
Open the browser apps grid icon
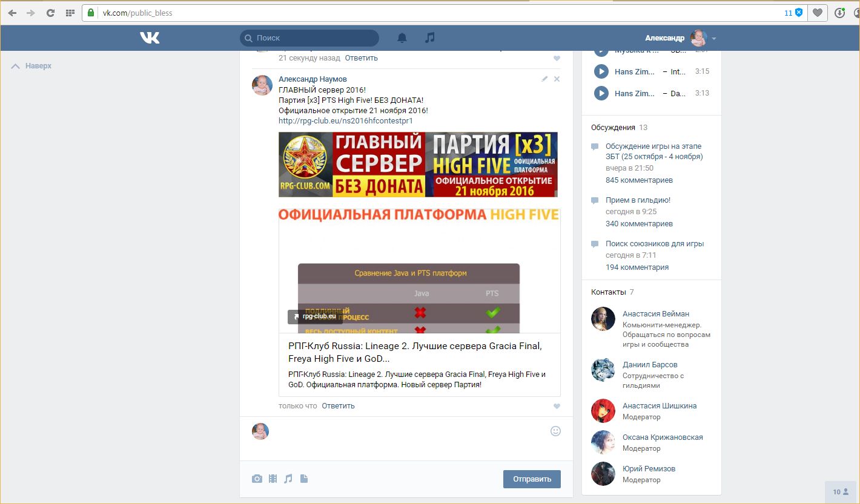click(70, 13)
